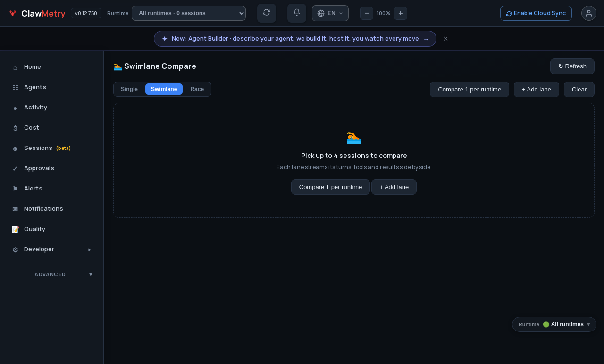
Task: Click the Home house icon in sidebar
Action: [x=15, y=67]
